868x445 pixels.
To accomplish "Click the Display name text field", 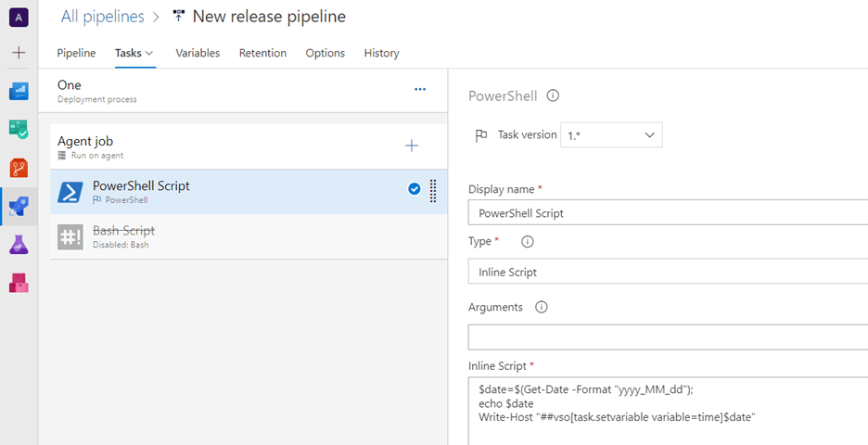I will 668,213.
